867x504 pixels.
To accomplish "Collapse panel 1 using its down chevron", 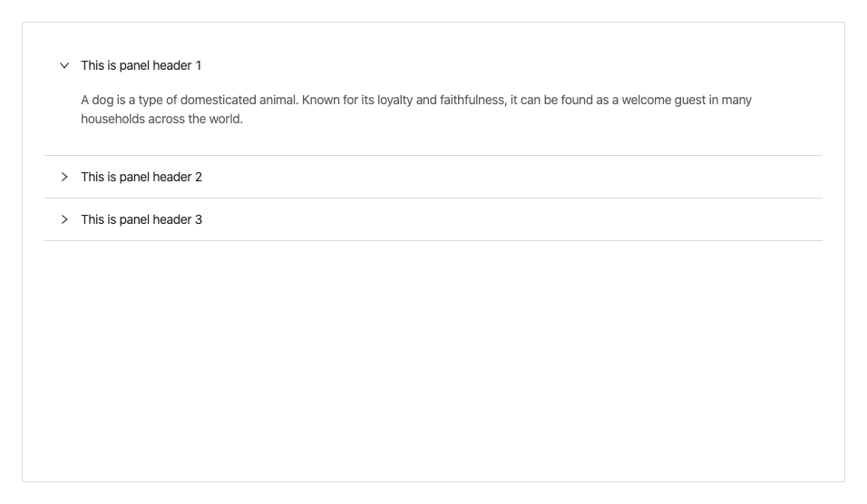I will pos(64,66).
